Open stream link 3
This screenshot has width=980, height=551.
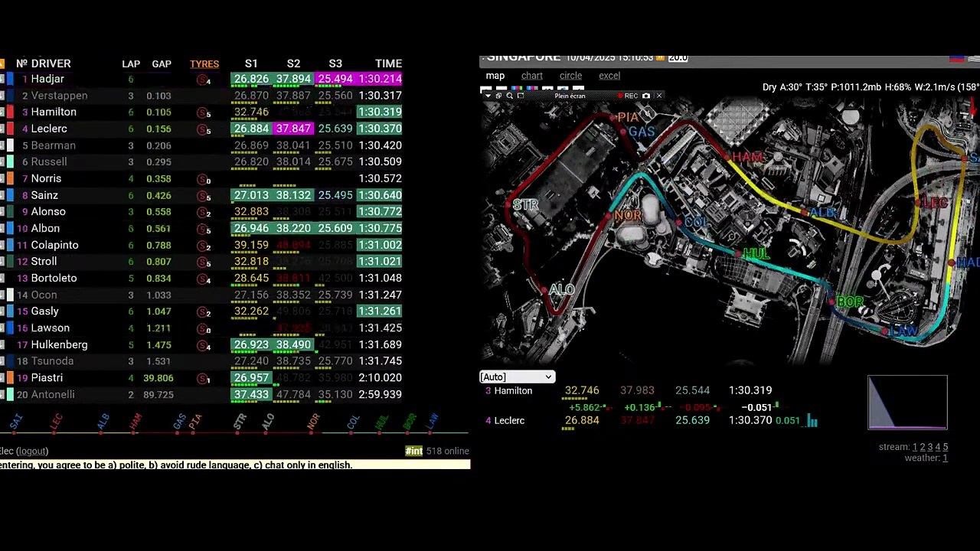click(930, 447)
